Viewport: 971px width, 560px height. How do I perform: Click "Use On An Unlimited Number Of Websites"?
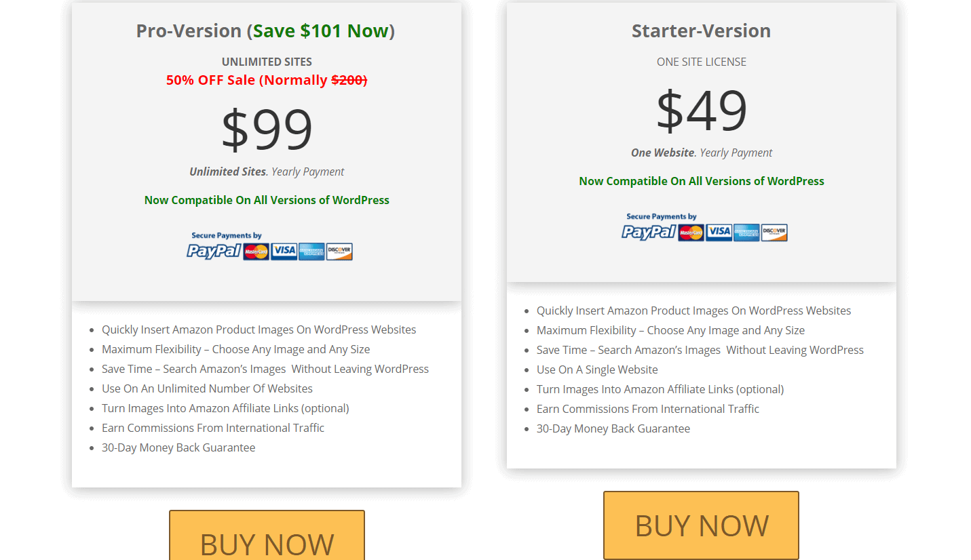[x=207, y=388]
